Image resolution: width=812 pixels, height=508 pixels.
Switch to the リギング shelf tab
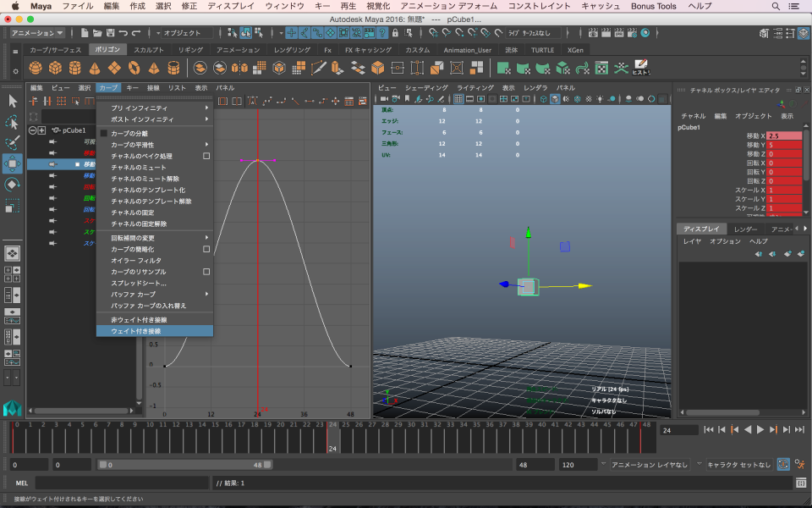point(190,50)
